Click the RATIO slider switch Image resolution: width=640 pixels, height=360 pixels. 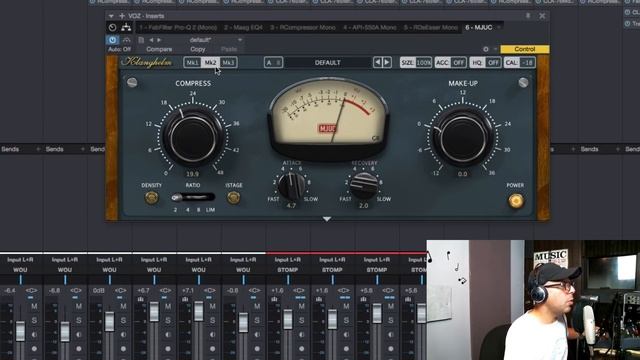pyautogui.click(x=193, y=198)
